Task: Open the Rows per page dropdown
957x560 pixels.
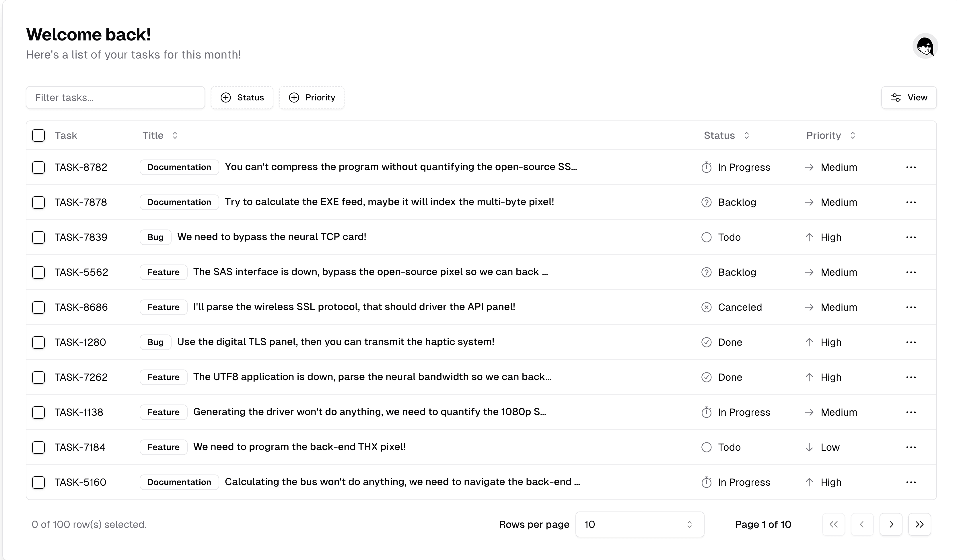Action: [639, 524]
